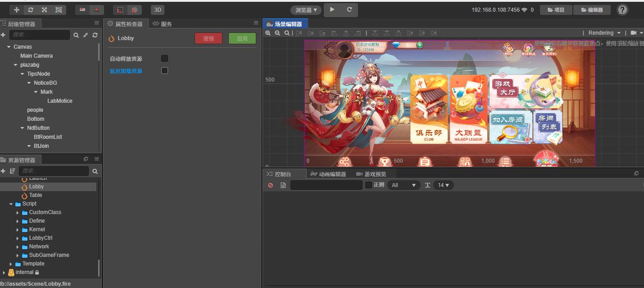Image resolution: width=644 pixels, height=288 pixels.
Task: Click the console log filter input field
Action: click(x=326, y=185)
